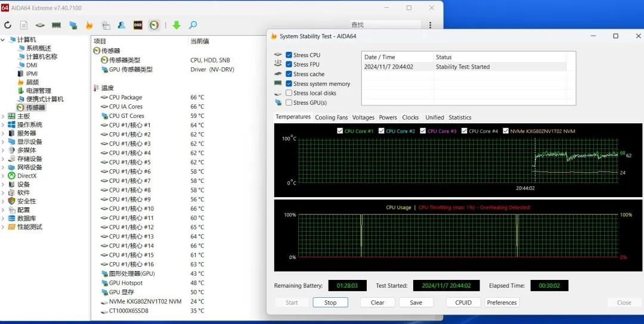This screenshot has height=324, width=644.
Task: Select IPMI in the tree
Action: (32, 74)
